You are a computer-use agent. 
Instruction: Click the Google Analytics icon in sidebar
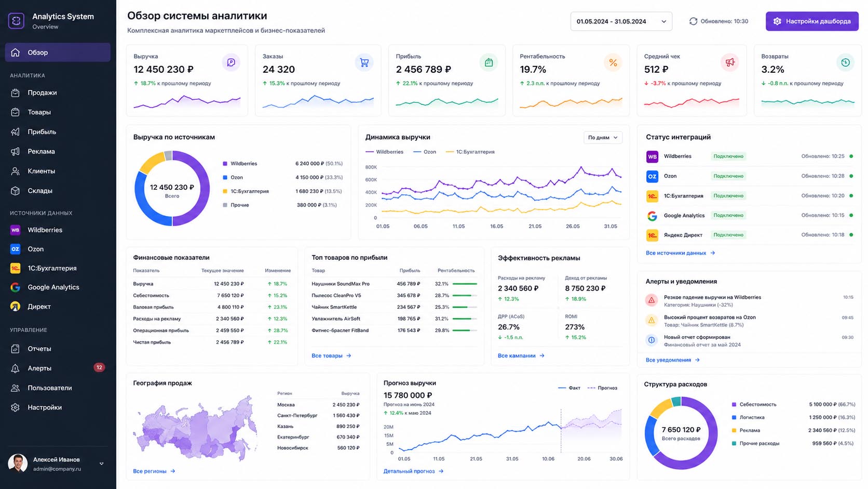coord(16,287)
